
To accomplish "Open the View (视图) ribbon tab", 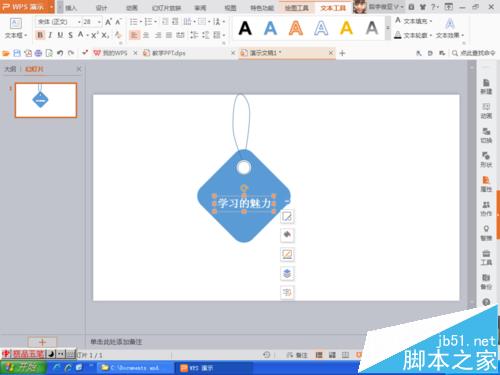I will [x=230, y=8].
